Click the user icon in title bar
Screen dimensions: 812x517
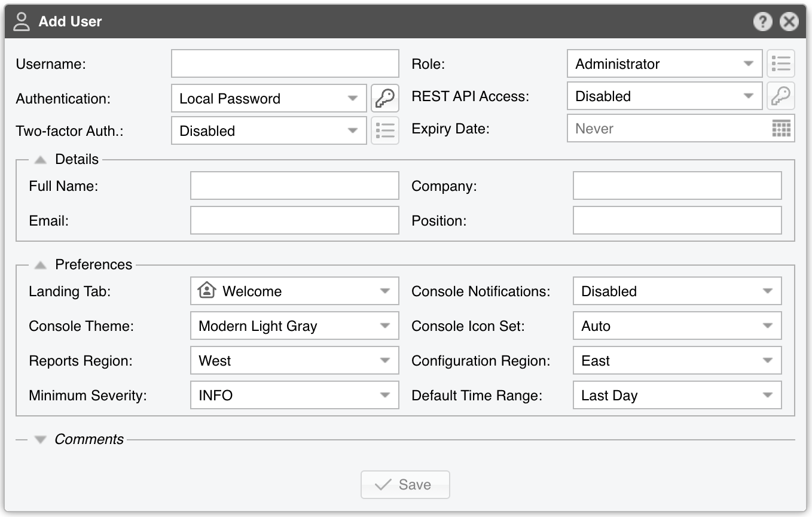click(22, 22)
